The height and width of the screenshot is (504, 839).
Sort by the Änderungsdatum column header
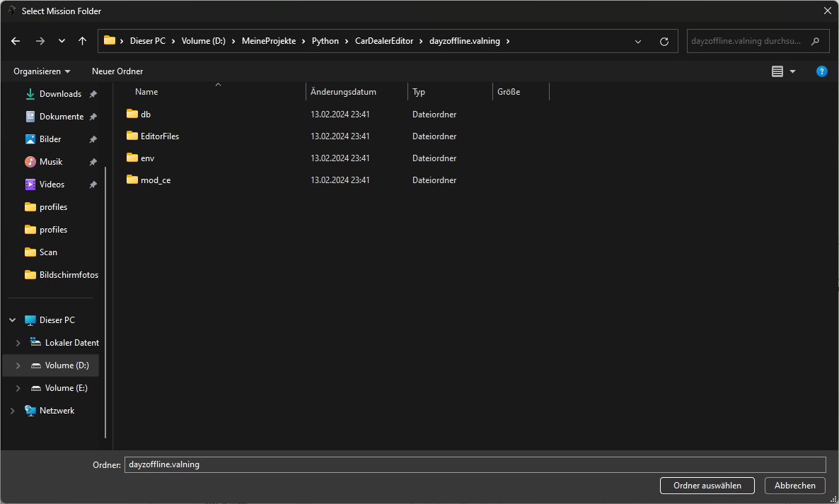pos(343,92)
